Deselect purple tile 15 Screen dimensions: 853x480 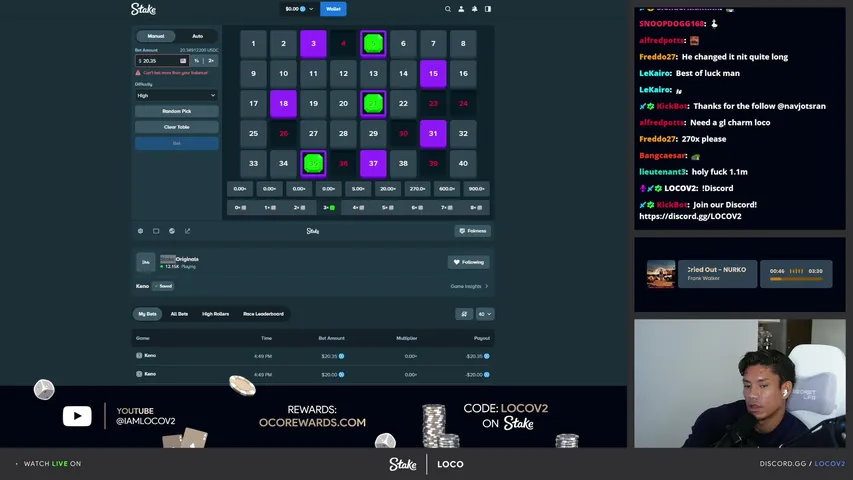pos(433,73)
